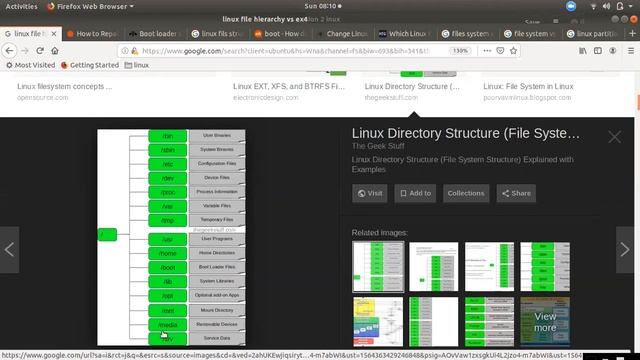Open the second related image in top row

point(433,267)
